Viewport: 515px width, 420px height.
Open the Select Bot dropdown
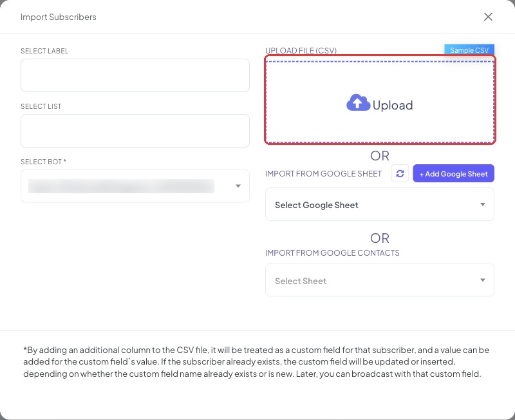click(x=135, y=186)
